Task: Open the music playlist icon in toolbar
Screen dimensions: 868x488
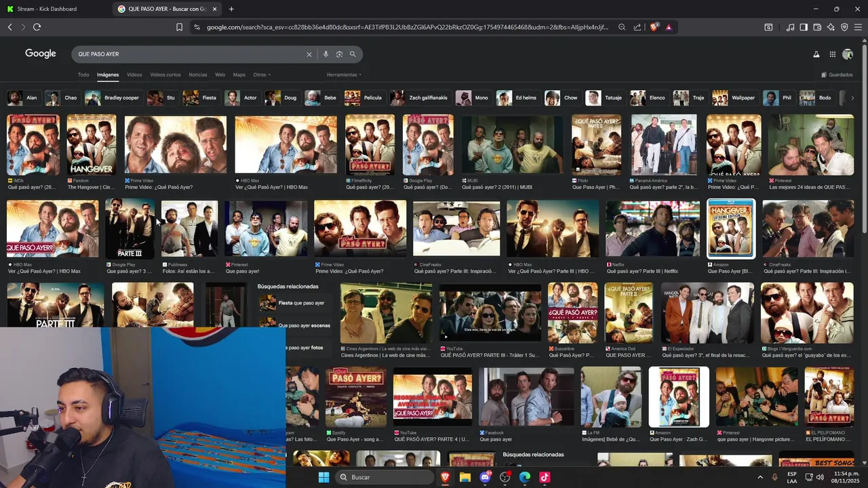Action: click(x=790, y=27)
